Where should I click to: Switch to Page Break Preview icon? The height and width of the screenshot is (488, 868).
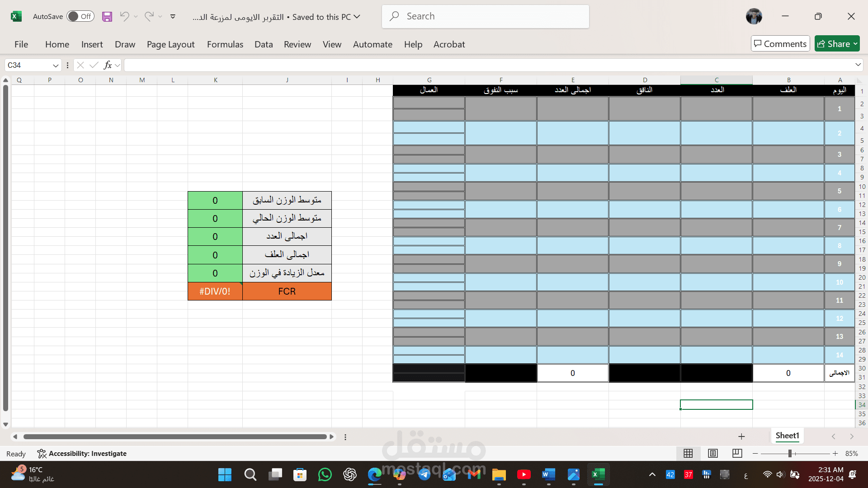737,453
